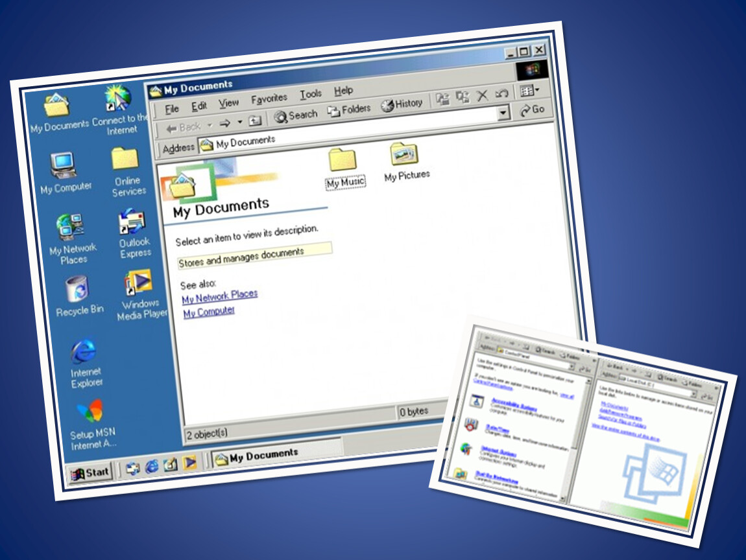Screen dimensions: 746x560
Task: Open the History pane from the toolbar
Action: [402, 104]
